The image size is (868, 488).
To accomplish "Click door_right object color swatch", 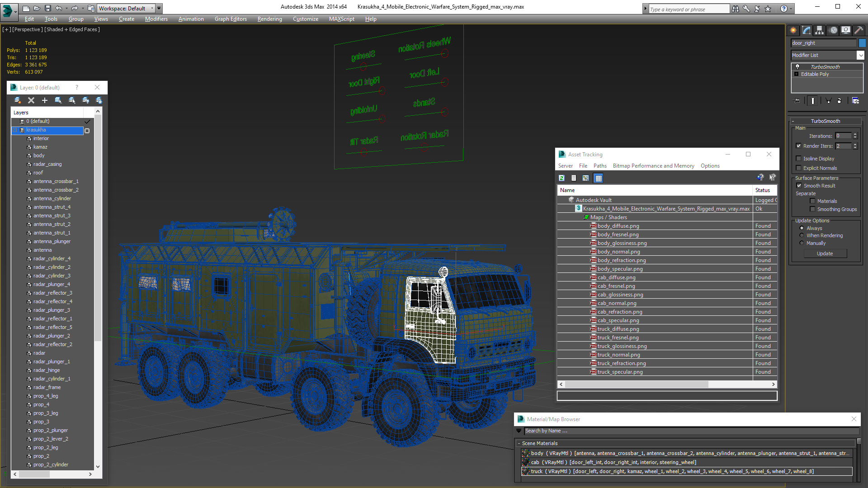I will [862, 43].
